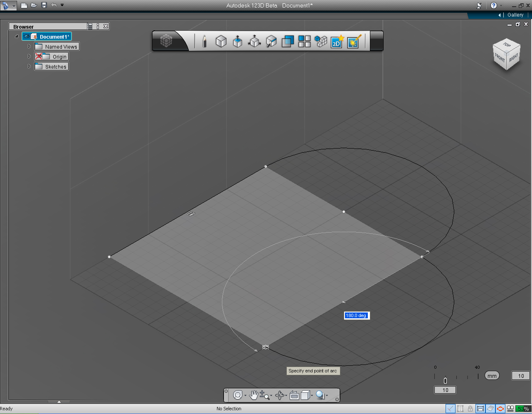
Task: Select the Pan hand tool
Action: (254, 395)
